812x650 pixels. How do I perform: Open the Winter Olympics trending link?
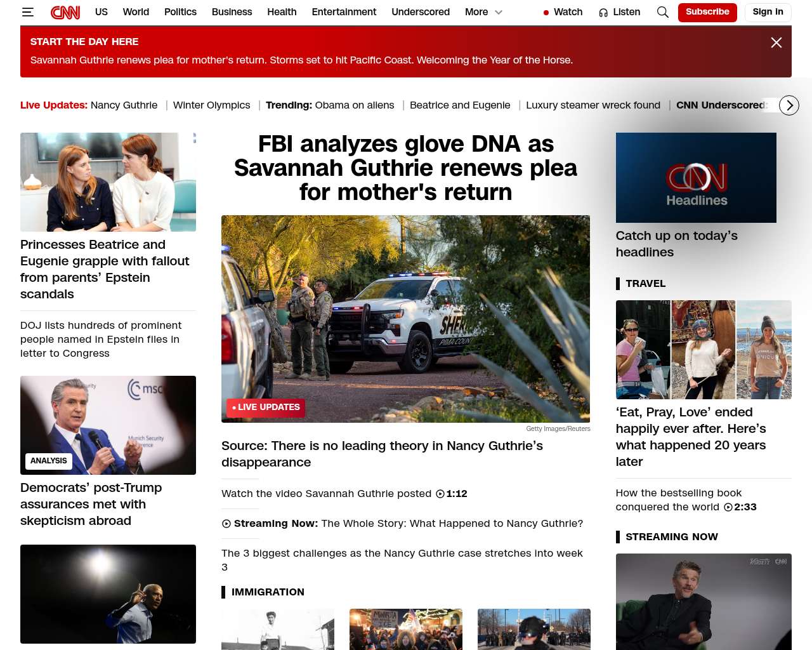point(212,105)
